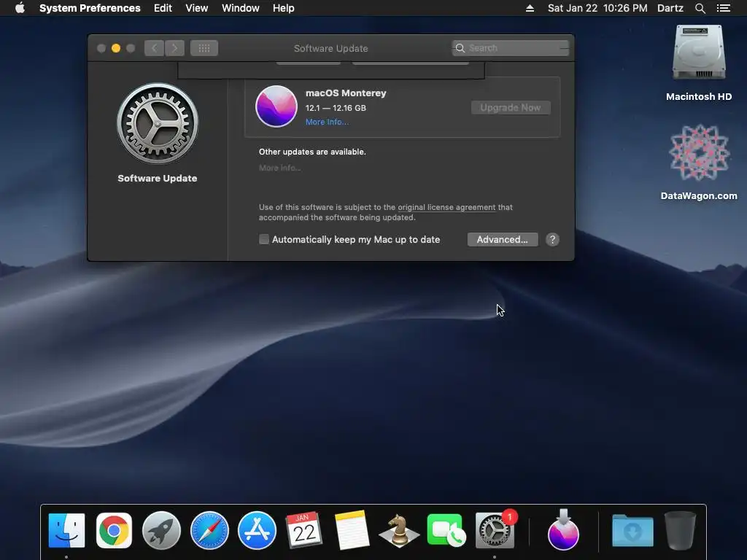Click the 'Other updates are available.' text
Screen dimensions: 747x560
(x=312, y=152)
